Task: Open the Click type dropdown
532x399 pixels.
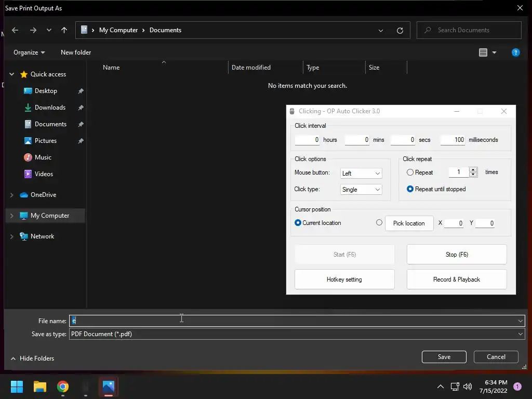Action: 361,190
